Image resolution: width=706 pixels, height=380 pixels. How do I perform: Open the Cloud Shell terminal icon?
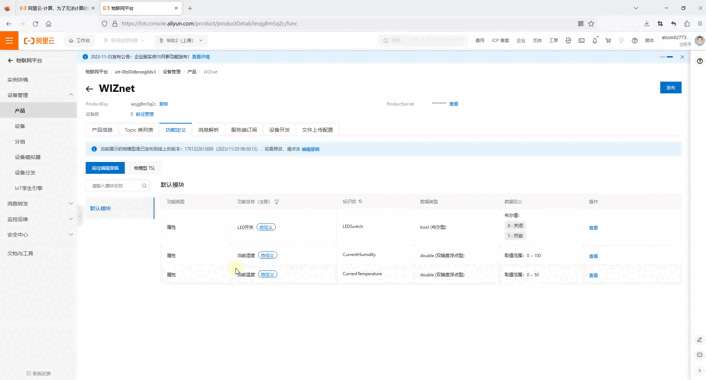pos(582,41)
